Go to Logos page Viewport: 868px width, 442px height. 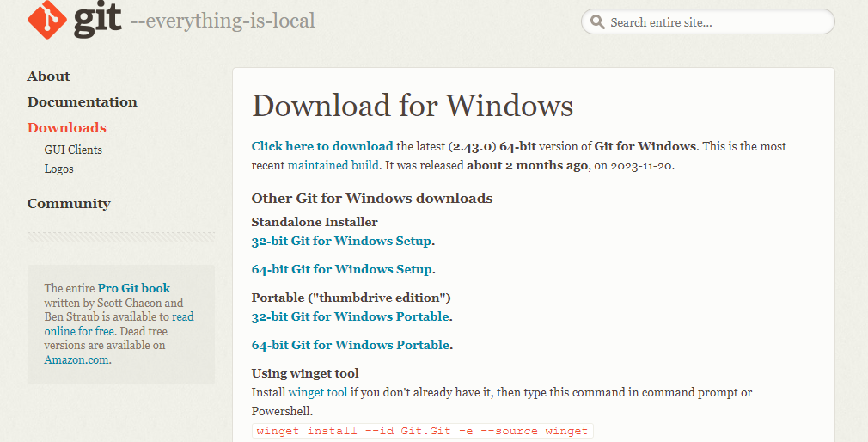[x=58, y=169]
